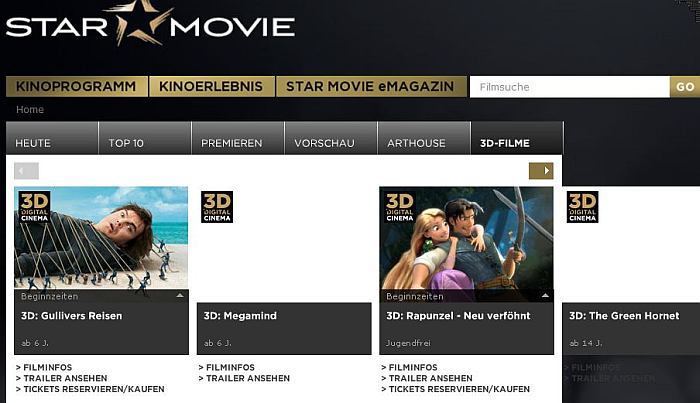Switch to the TOP 10 tab

pyautogui.click(x=145, y=138)
